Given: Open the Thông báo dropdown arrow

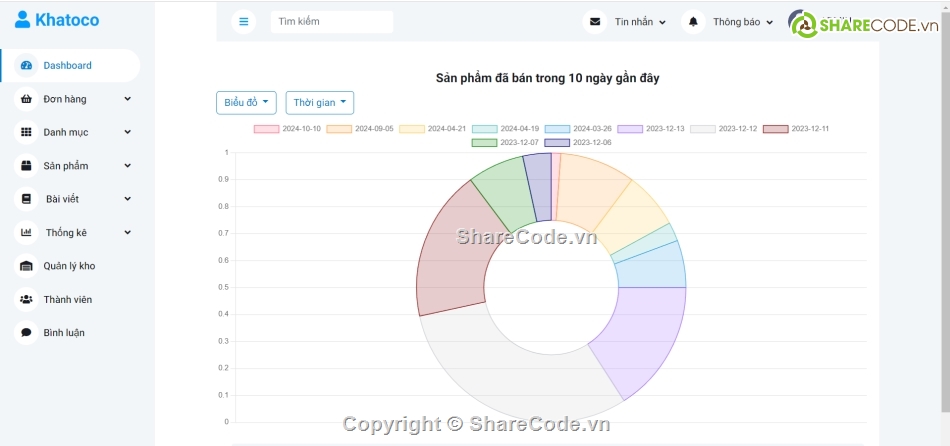Looking at the screenshot, I should pyautogui.click(x=769, y=22).
